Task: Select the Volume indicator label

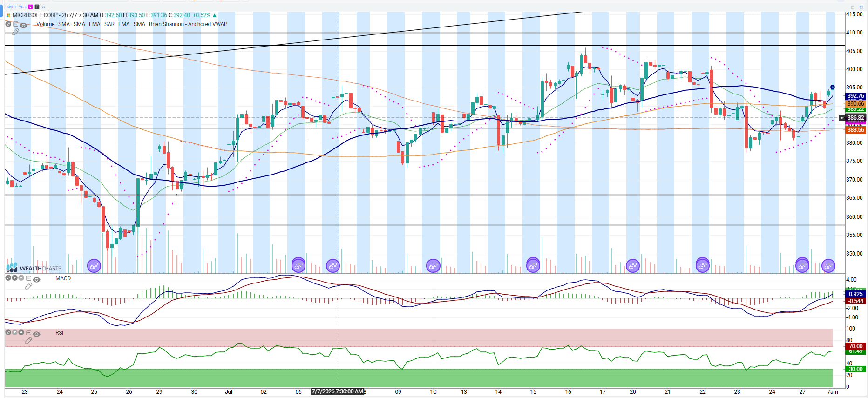Action: [45, 24]
